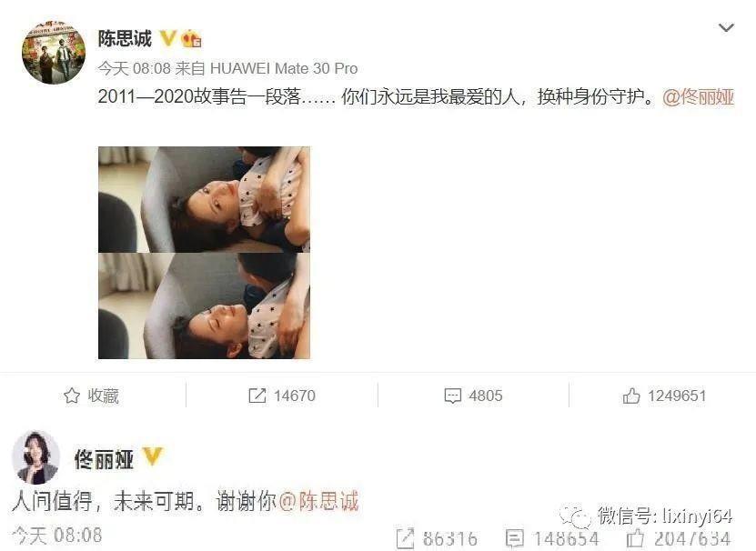Like the post with 1249651 thumbs-up
Image resolution: width=756 pixels, height=551 pixels.
(631, 396)
